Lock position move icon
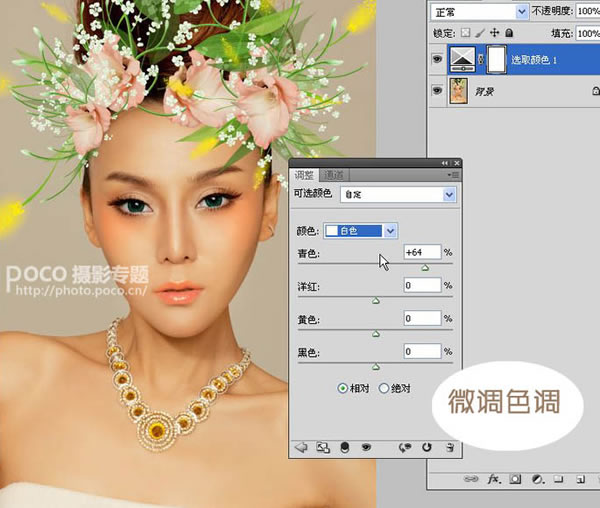600x508 pixels. tap(494, 33)
